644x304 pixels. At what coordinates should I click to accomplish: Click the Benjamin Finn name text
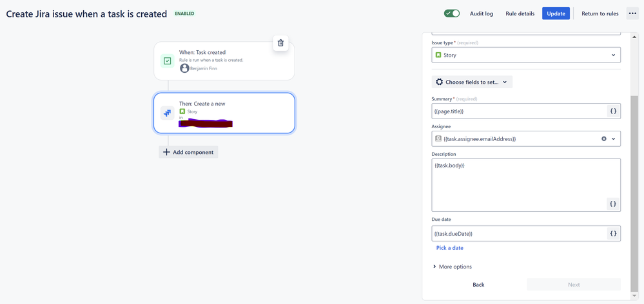tap(204, 68)
